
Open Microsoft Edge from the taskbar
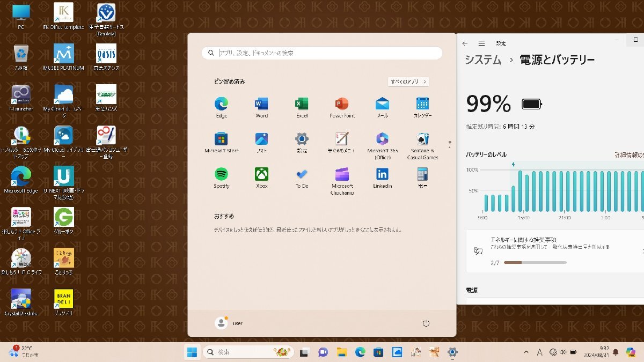360,352
